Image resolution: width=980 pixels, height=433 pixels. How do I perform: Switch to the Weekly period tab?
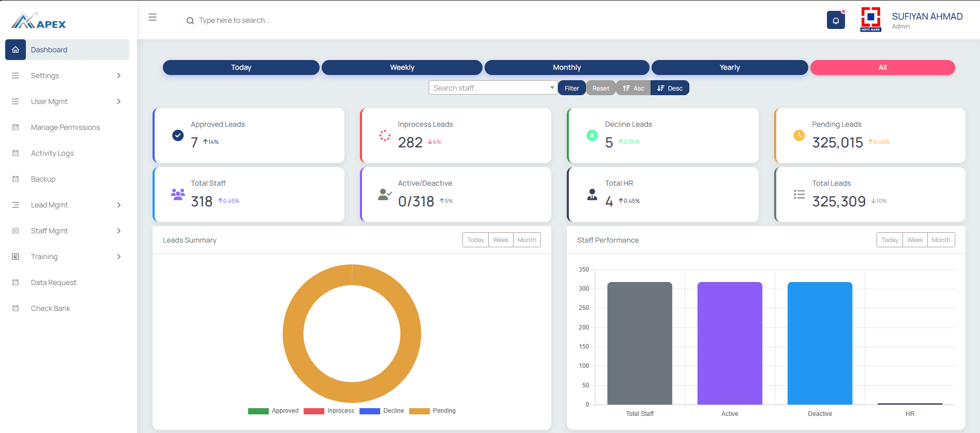click(402, 67)
